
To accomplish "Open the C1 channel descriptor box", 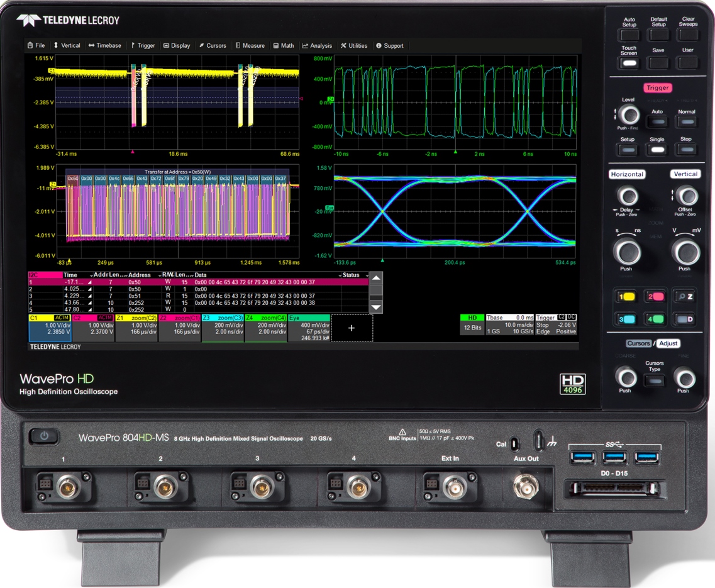I will point(50,328).
